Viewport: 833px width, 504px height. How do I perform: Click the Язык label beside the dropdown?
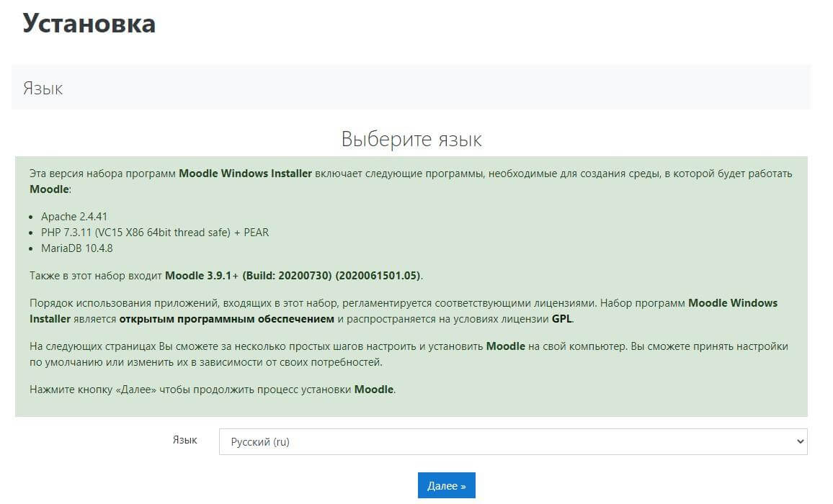click(x=185, y=440)
